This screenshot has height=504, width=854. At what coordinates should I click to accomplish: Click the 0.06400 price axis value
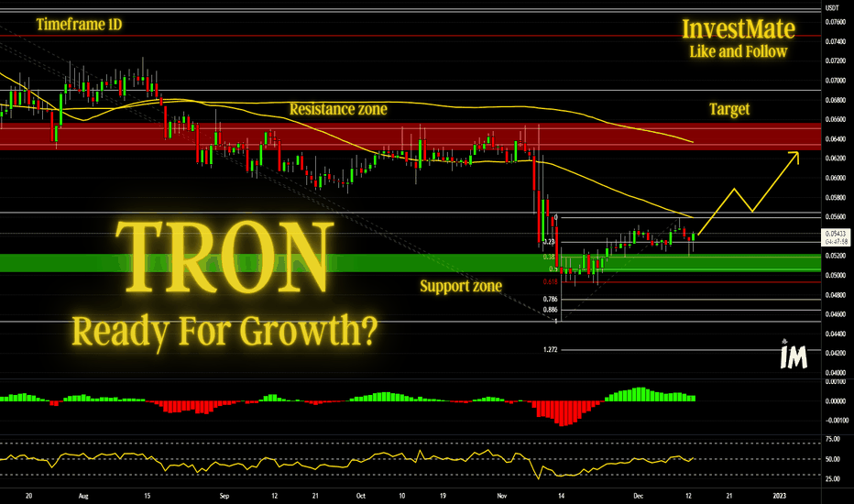(836, 139)
